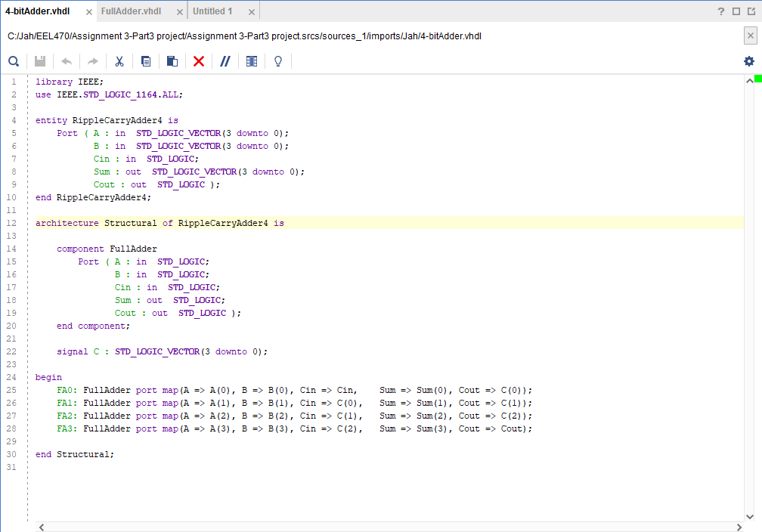Close the file path bar
The width and height of the screenshot is (762, 532).
[751, 36]
